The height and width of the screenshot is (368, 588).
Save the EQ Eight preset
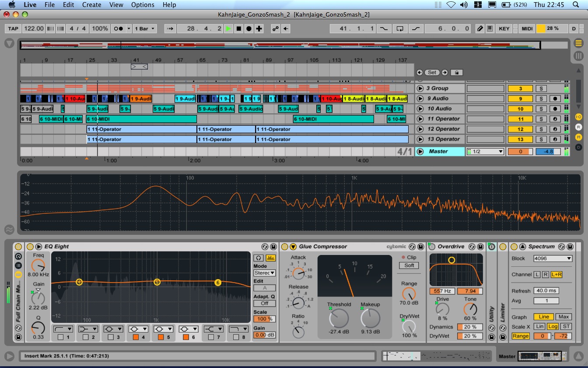click(273, 247)
